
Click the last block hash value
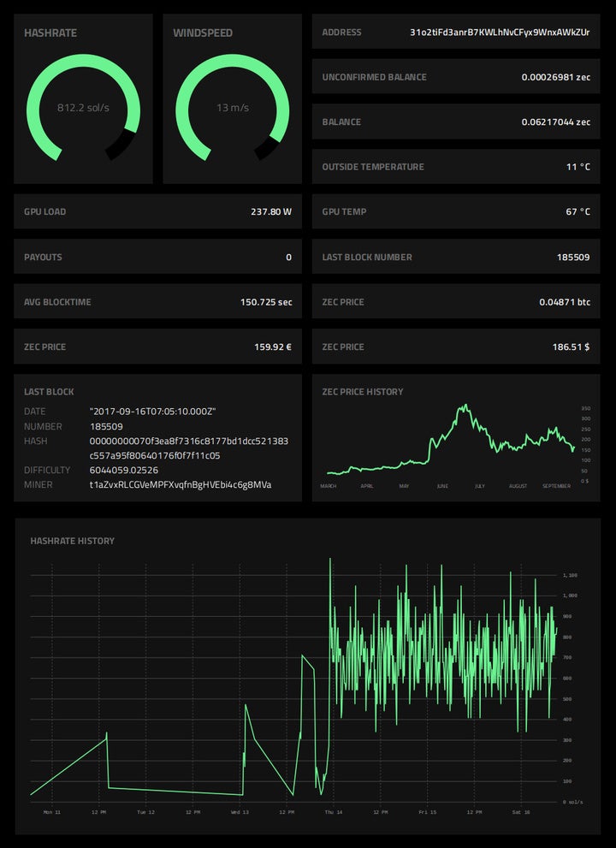coord(189,448)
